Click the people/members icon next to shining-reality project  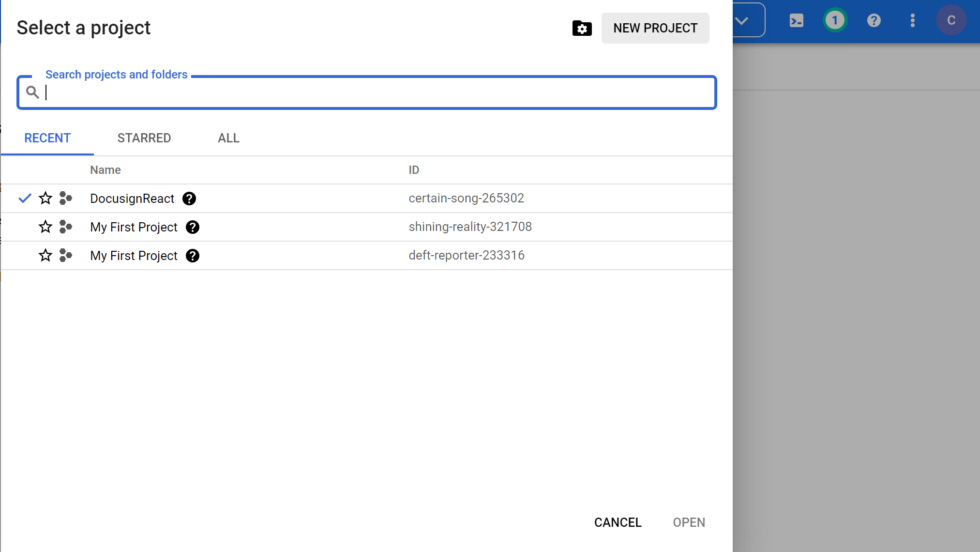[66, 226]
